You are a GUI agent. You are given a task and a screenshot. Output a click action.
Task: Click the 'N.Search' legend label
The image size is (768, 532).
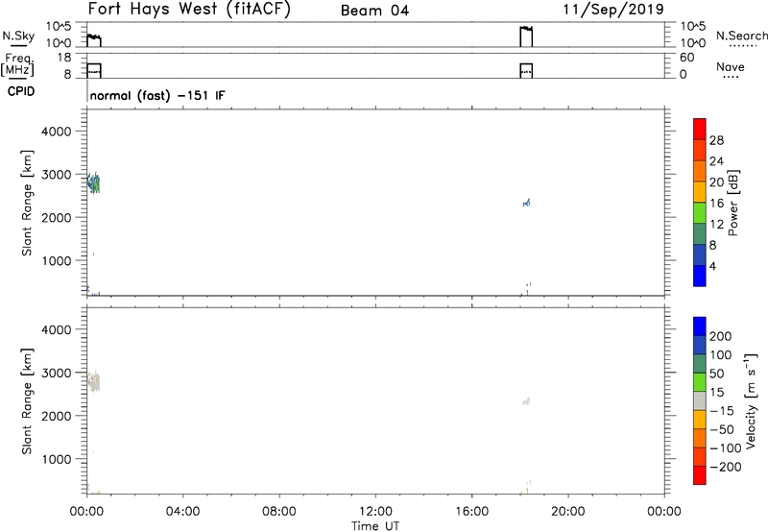(741, 36)
